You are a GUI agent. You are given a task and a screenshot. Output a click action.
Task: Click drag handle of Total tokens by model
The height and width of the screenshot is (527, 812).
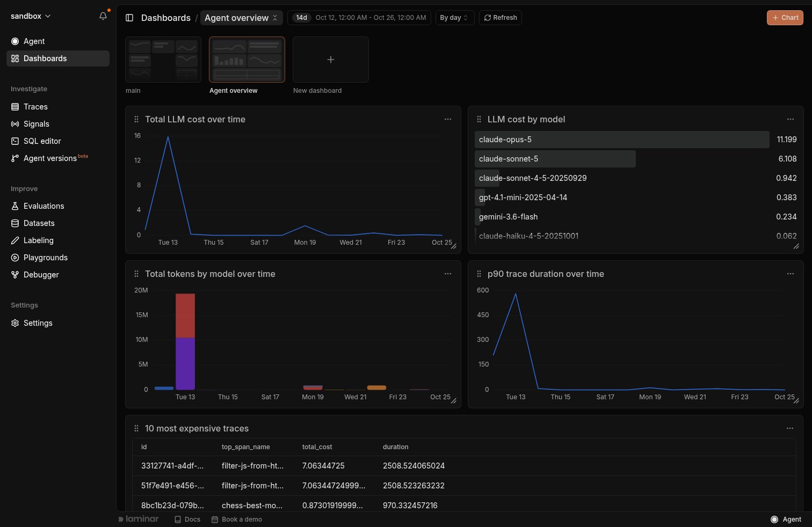[136, 274]
